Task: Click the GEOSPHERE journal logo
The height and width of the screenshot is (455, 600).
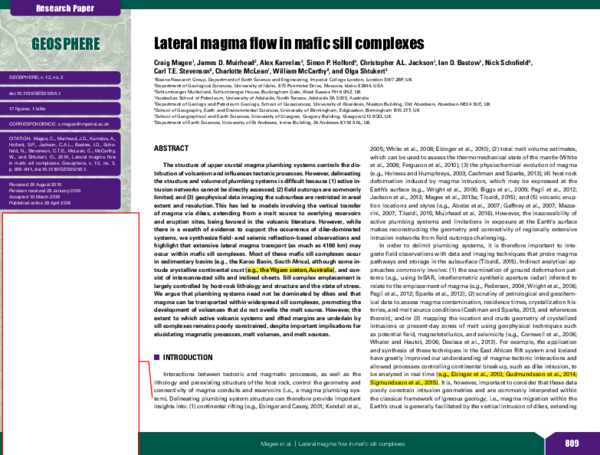Action: coord(65,44)
